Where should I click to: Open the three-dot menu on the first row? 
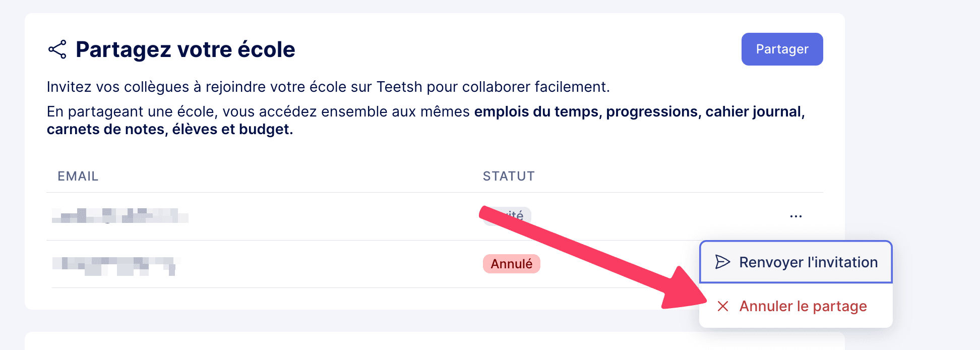tap(795, 216)
